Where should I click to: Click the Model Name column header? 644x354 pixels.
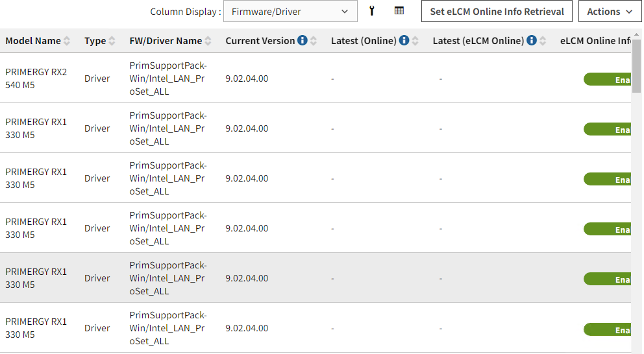coord(33,41)
